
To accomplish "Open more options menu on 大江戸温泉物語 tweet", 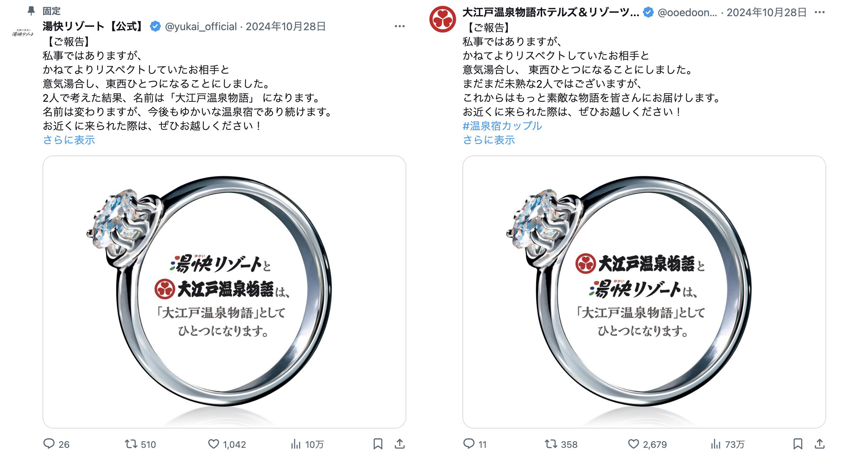I will pyautogui.click(x=820, y=12).
